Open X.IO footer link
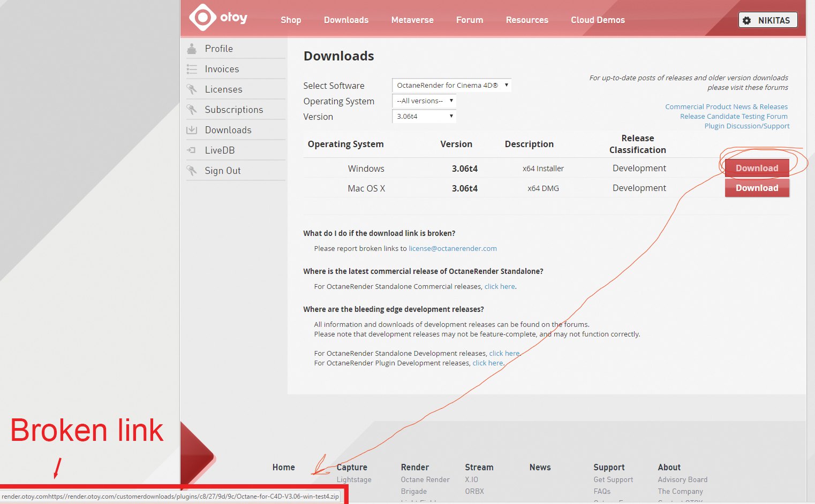Viewport: 815px width, 504px height. coord(472,480)
